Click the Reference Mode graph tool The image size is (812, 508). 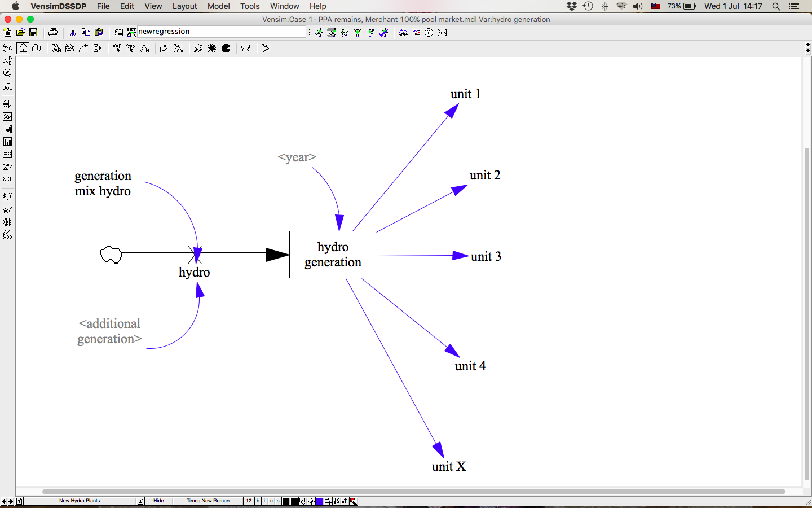[x=266, y=48]
